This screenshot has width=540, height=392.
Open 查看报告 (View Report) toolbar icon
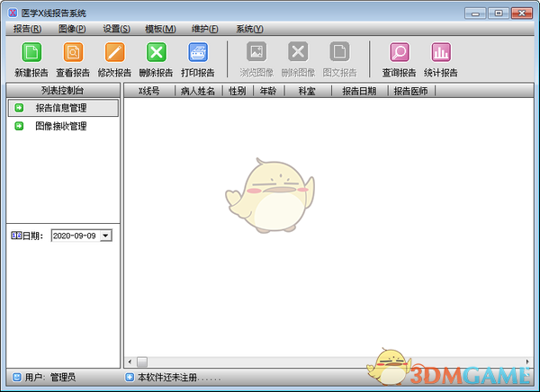click(x=72, y=53)
